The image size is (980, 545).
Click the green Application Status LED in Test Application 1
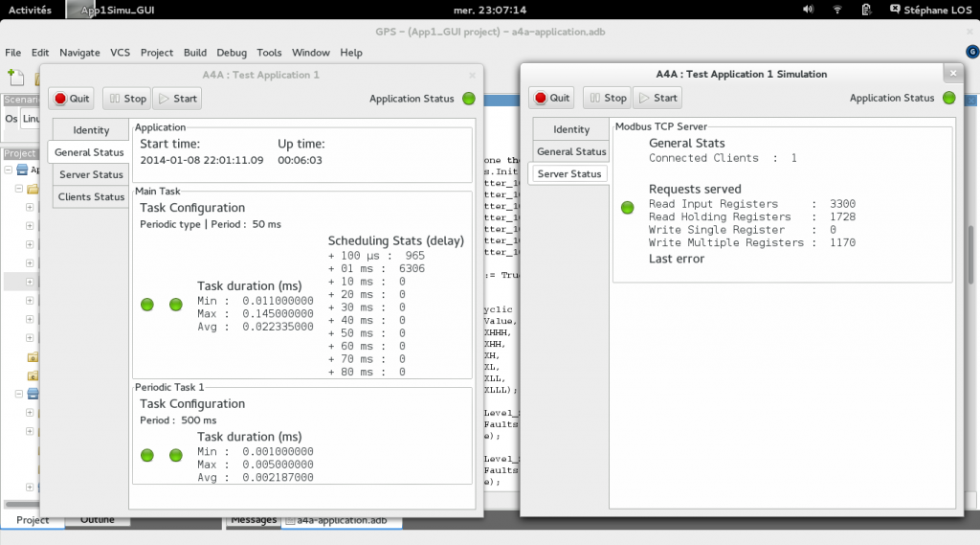click(469, 99)
